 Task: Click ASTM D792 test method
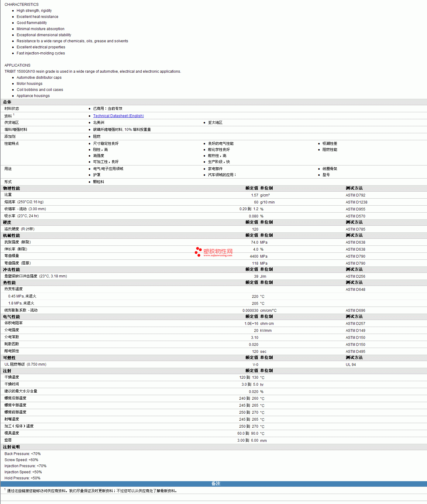click(355, 195)
